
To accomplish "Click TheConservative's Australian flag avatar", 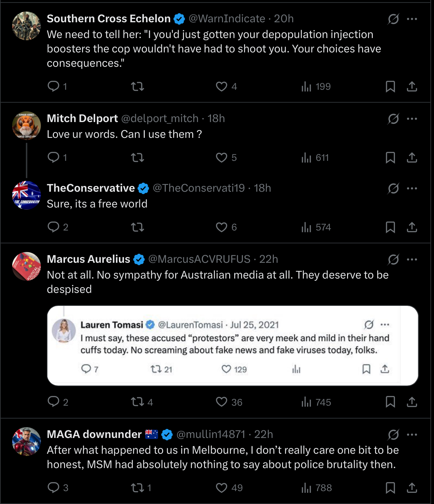I will [x=27, y=195].
